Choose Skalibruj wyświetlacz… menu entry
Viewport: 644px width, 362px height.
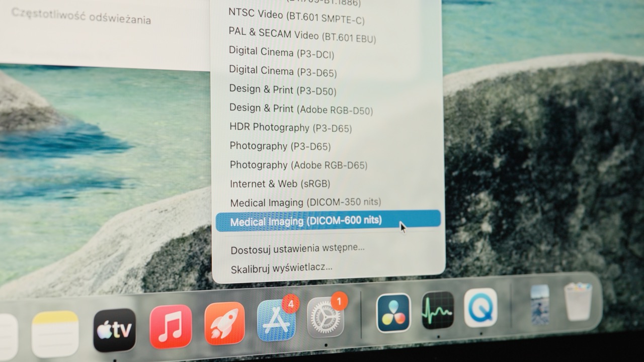tap(281, 268)
